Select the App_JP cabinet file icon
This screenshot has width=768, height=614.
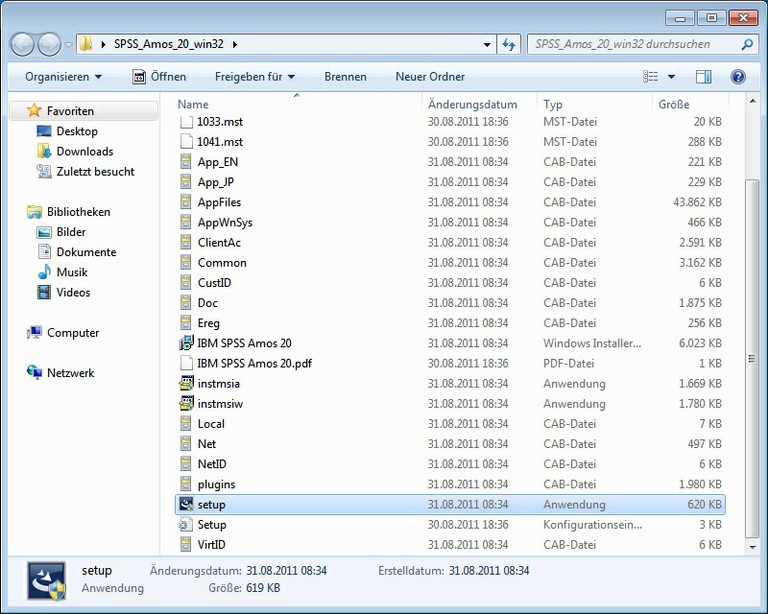[x=186, y=182]
